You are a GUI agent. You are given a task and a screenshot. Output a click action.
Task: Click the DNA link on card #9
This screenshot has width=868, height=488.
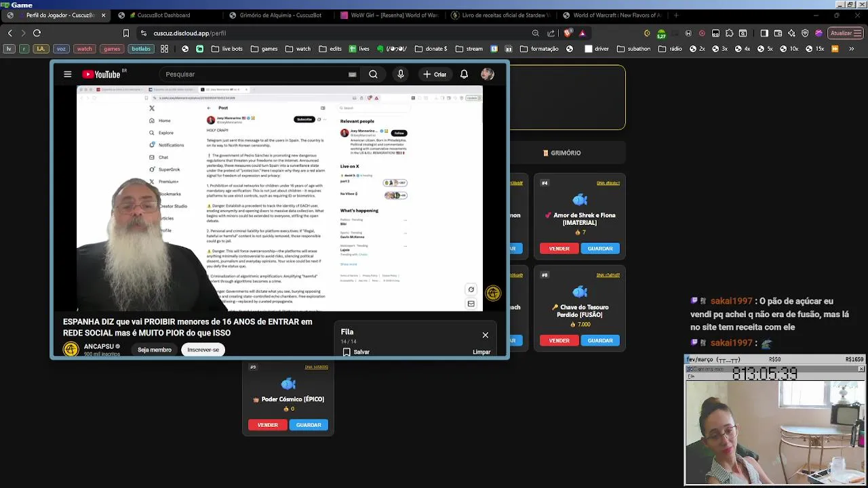(317, 367)
